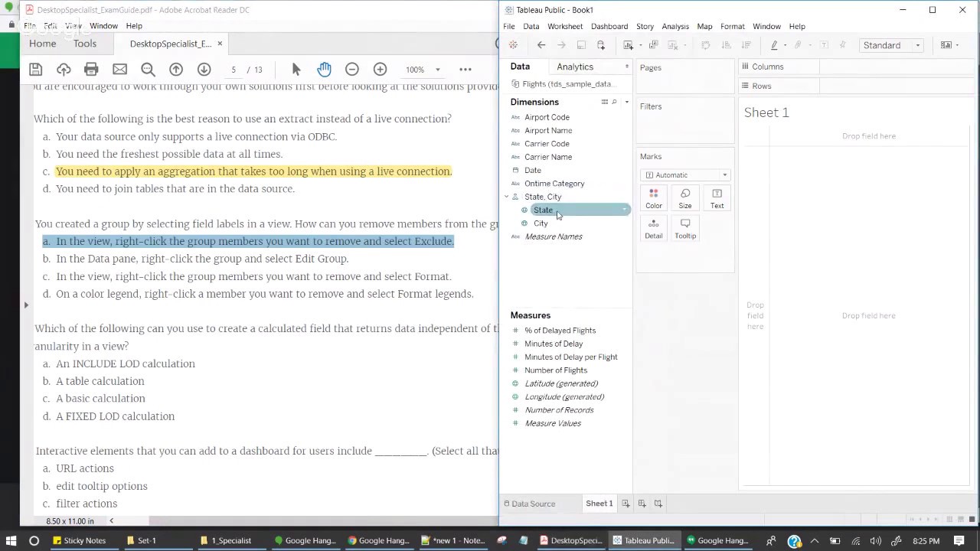Open the Analysis menu in Tableau

(675, 26)
